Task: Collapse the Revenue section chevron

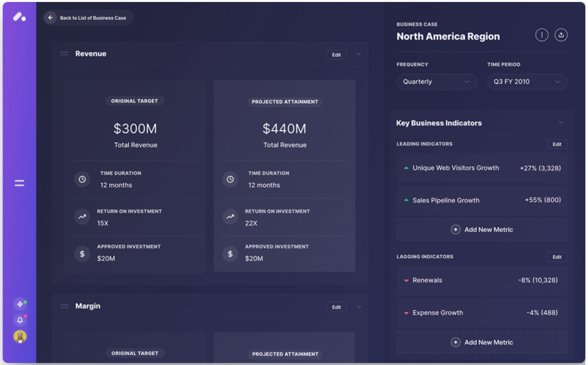Action: [358, 54]
